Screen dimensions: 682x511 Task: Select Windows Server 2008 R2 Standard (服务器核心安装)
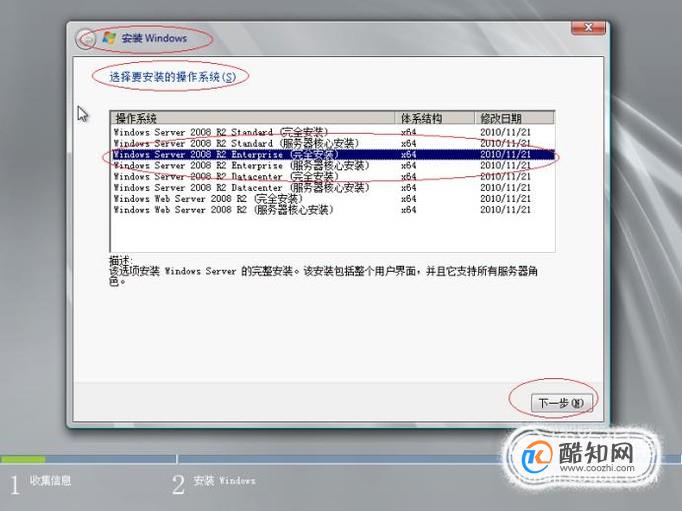(x=333, y=143)
